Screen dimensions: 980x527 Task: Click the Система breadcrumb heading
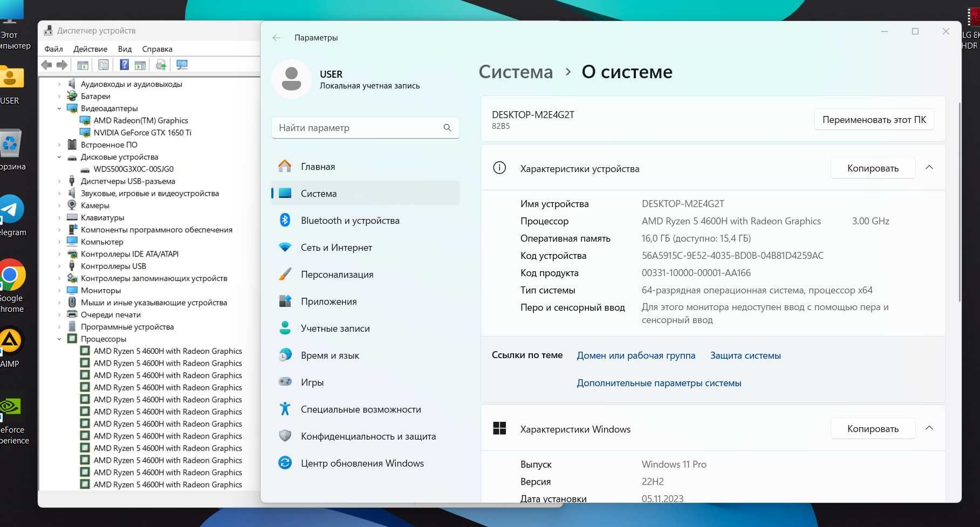coord(516,72)
